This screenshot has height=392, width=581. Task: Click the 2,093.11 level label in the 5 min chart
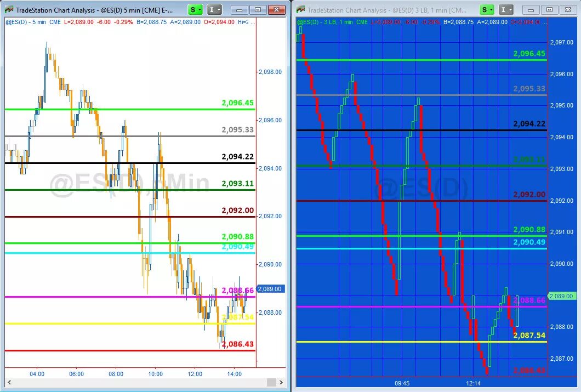[237, 184]
